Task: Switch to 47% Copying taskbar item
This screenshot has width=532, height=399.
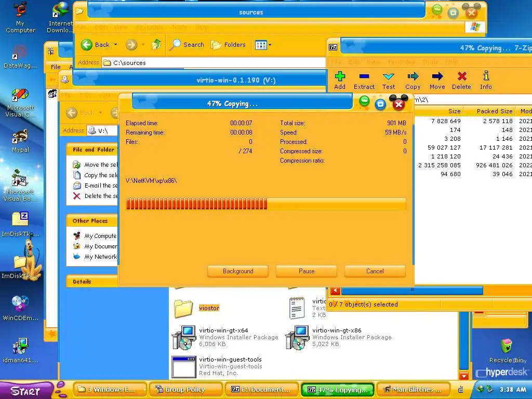Action: click(338, 390)
